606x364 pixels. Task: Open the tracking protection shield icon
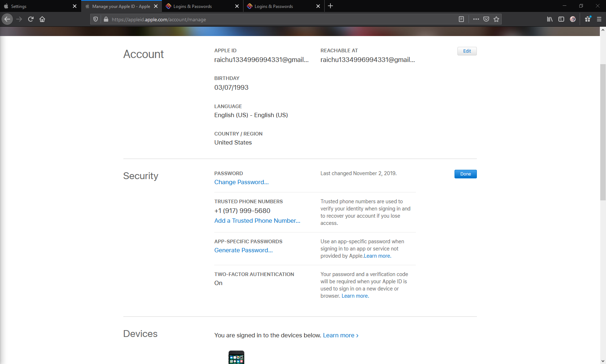pos(96,19)
